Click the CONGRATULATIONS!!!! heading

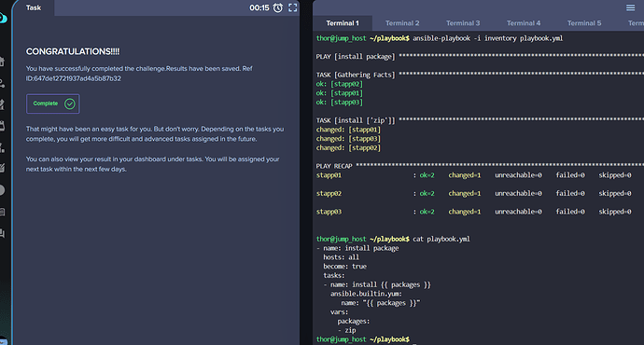(73, 51)
